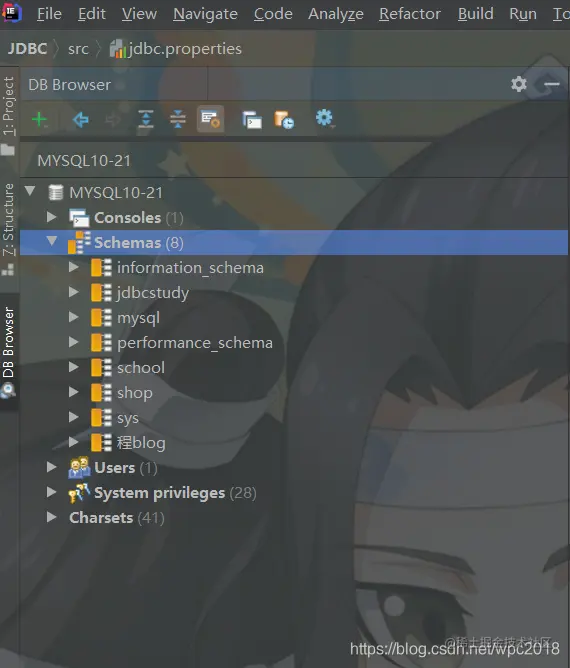Image resolution: width=570 pixels, height=668 pixels.
Task: Click the mysql schema icon
Action: pyautogui.click(x=101, y=318)
